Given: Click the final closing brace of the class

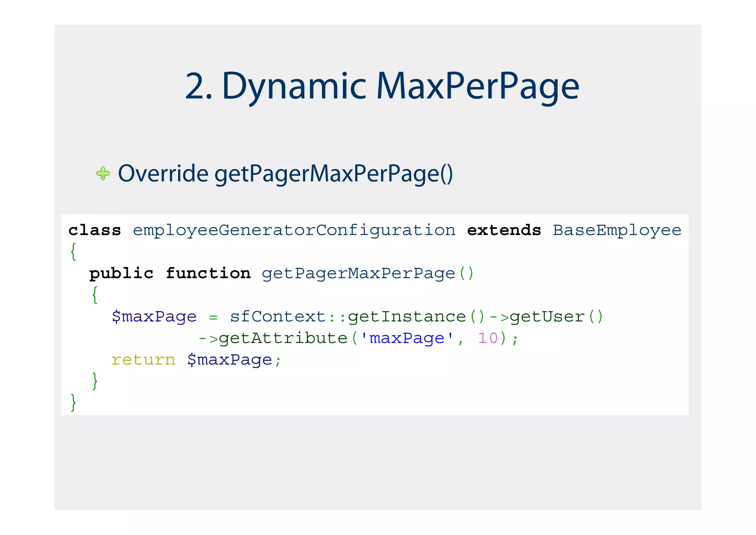Looking at the screenshot, I should click(x=73, y=402).
